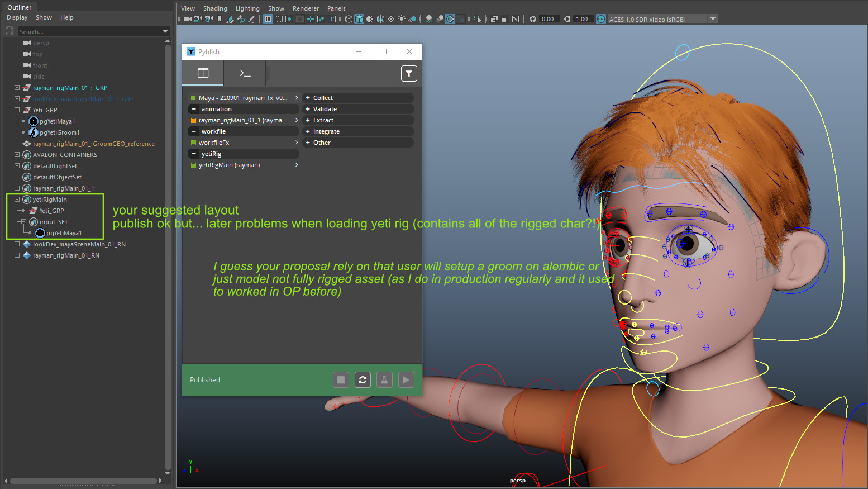
Task: Toggle the gate mask icon
Action: [300, 19]
